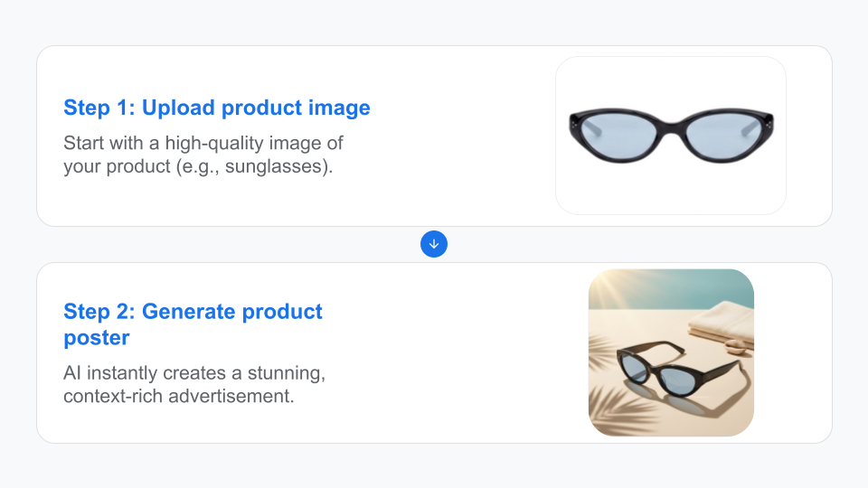This screenshot has height=488, width=868.
Task: Click the word 'poster' in the Step 2 heading
Action: 97,337
